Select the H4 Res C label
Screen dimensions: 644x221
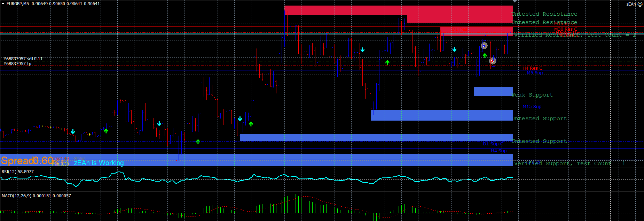[x=532, y=68]
